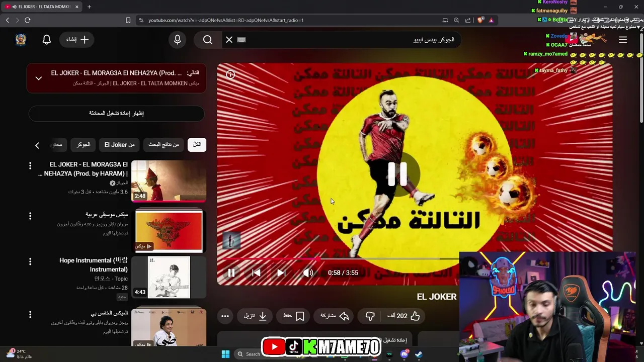Clear the search text with the X
644x362 pixels.
pyautogui.click(x=229, y=40)
